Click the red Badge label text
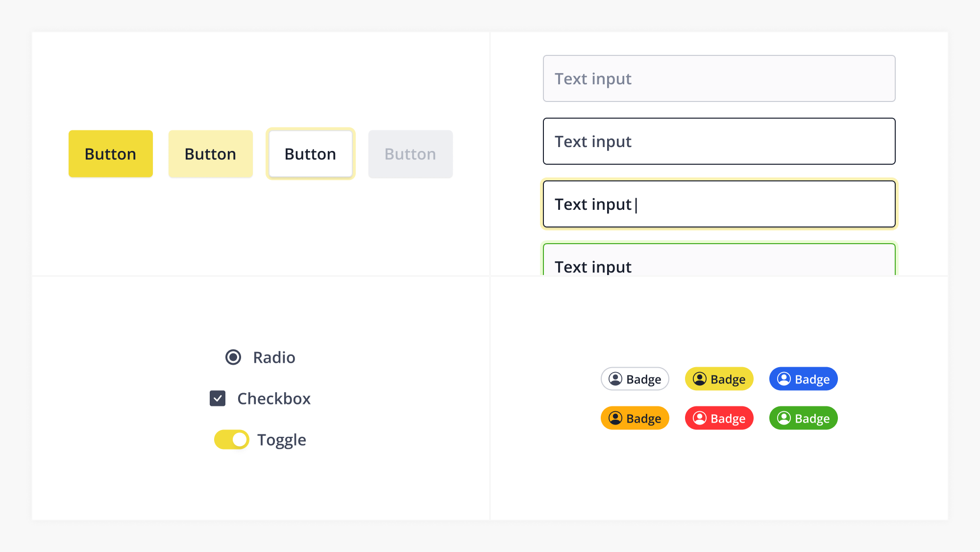 (x=728, y=419)
